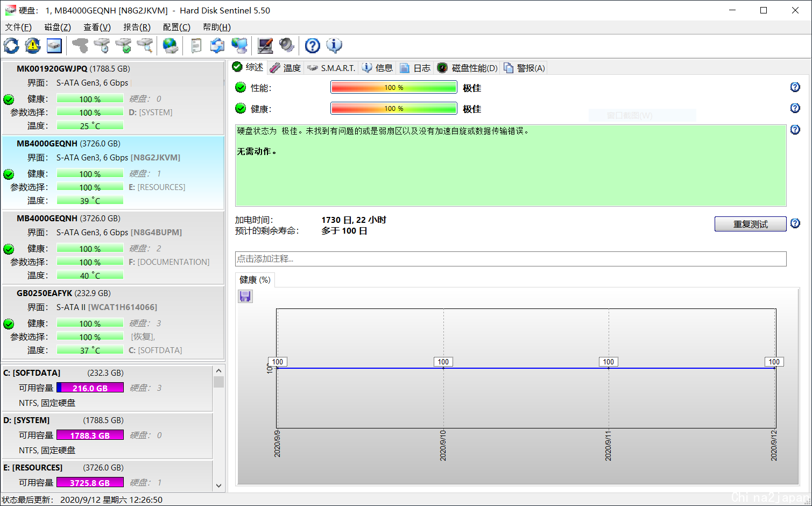
Task: Click the 1730 日, 22 小时 power-on value
Action: (x=354, y=220)
